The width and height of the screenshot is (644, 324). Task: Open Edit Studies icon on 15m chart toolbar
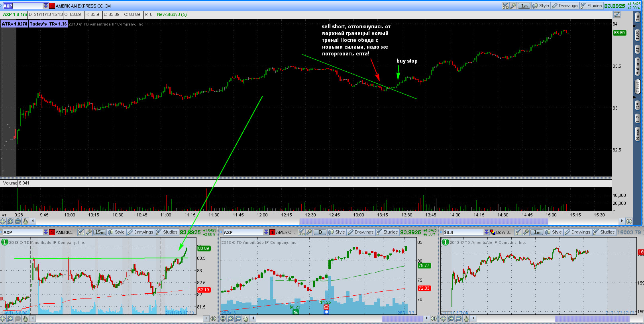click(x=81, y=232)
